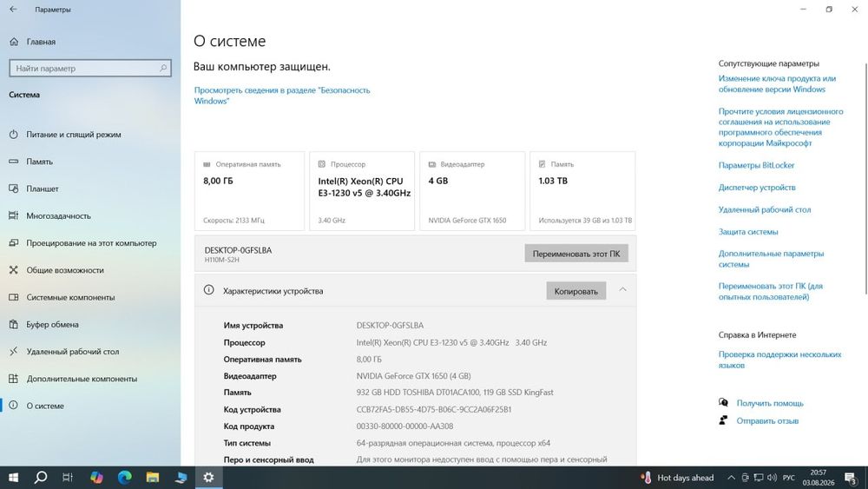Viewport: 868px width, 489px height.
Task: Click the Процессор info card
Action: [x=362, y=191]
